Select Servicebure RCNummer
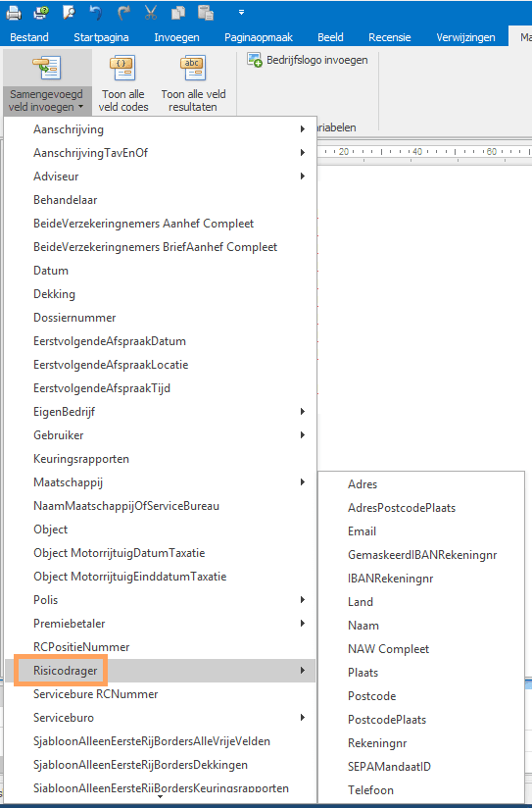 coord(160,694)
